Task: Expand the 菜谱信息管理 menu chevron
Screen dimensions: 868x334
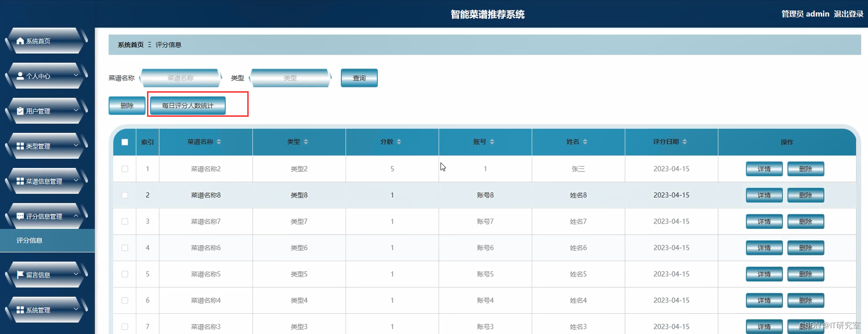Action: [x=76, y=181]
